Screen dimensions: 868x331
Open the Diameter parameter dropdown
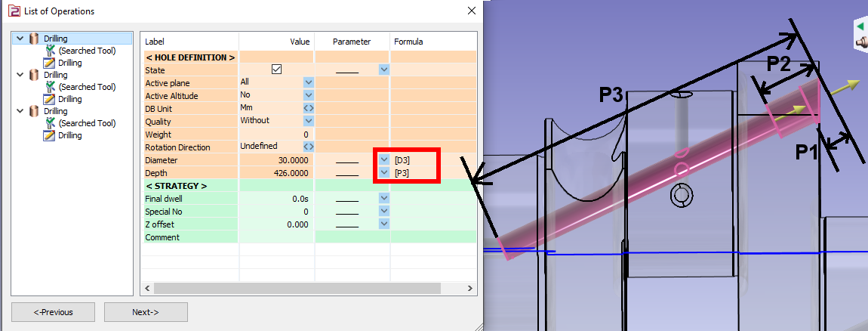[x=383, y=160]
